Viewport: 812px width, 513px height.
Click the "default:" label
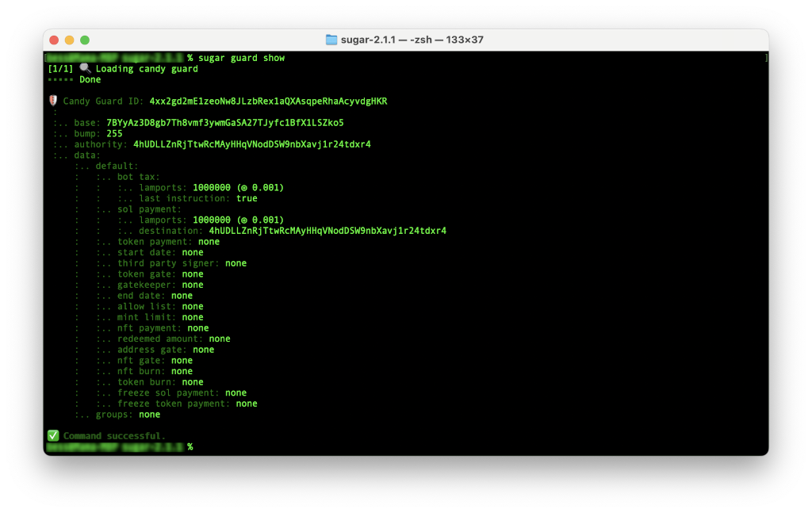[x=117, y=167]
